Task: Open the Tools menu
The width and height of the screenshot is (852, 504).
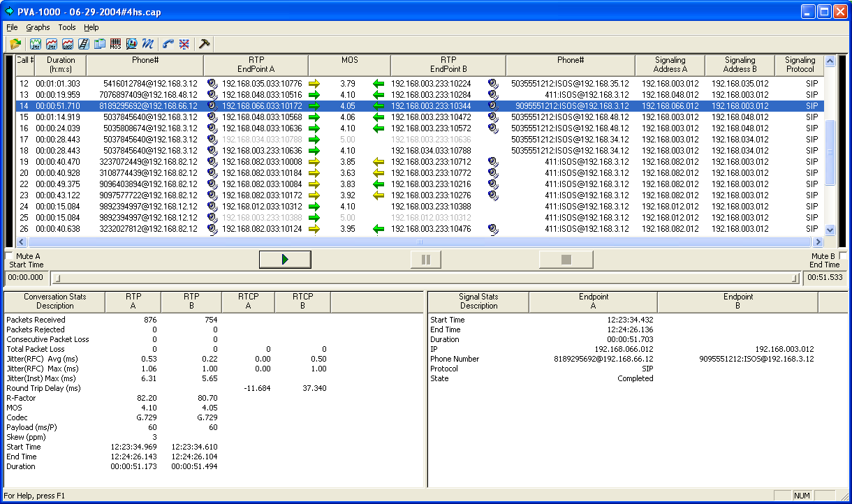Action: 67,27
